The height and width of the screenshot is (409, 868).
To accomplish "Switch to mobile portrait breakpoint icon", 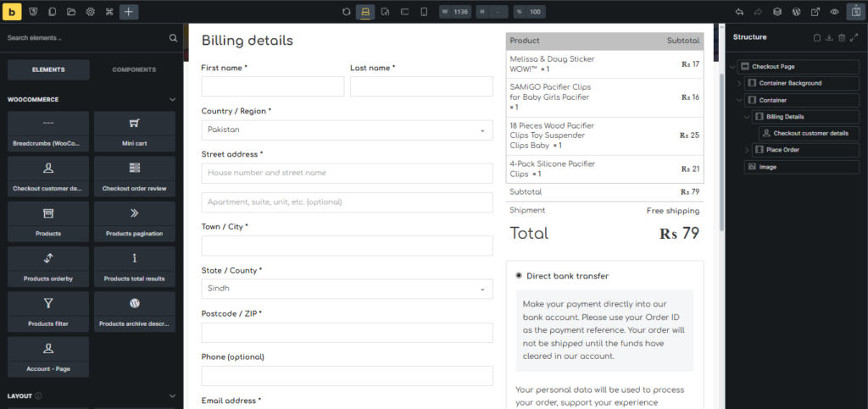I will [x=425, y=12].
